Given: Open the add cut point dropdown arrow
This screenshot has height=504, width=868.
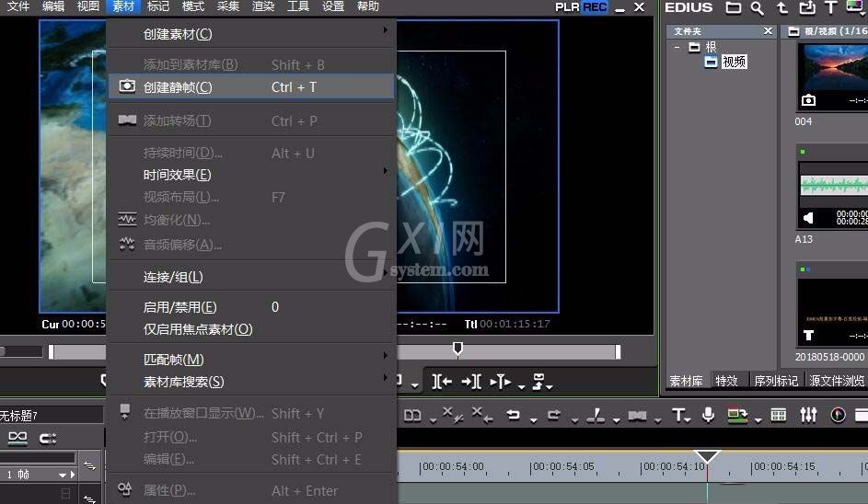Looking at the screenshot, I should coord(616,420).
